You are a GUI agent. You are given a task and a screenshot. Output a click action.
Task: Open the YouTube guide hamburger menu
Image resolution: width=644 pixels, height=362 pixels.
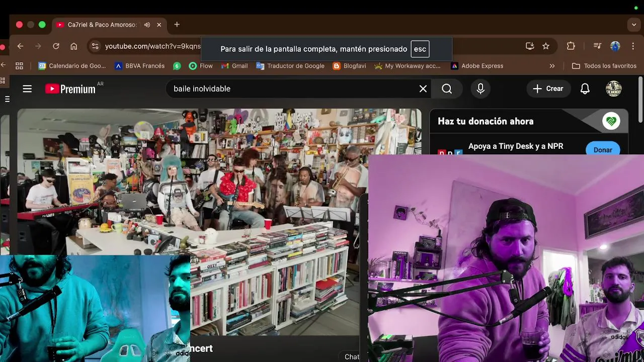click(27, 88)
